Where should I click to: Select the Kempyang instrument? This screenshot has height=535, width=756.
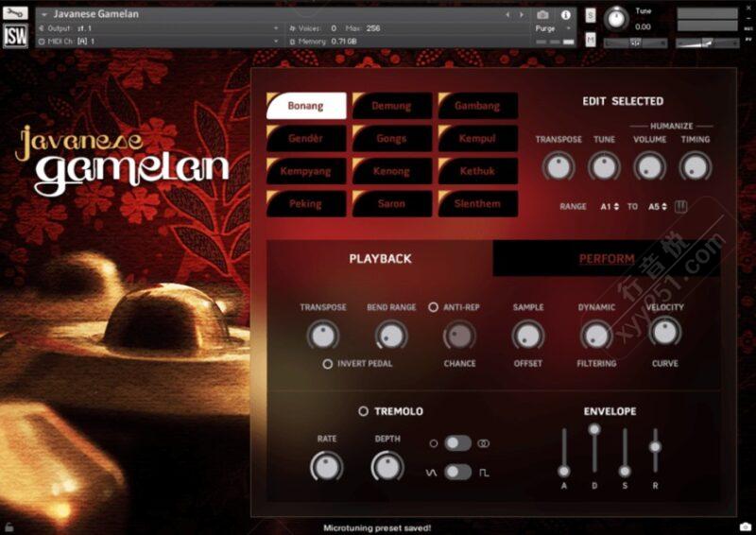[x=306, y=171]
